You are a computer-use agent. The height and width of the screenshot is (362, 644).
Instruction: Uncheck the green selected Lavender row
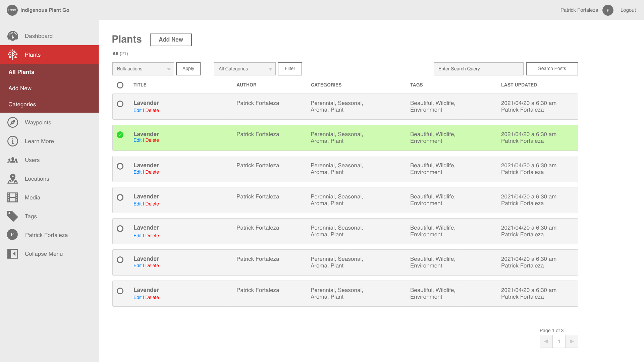click(x=120, y=135)
